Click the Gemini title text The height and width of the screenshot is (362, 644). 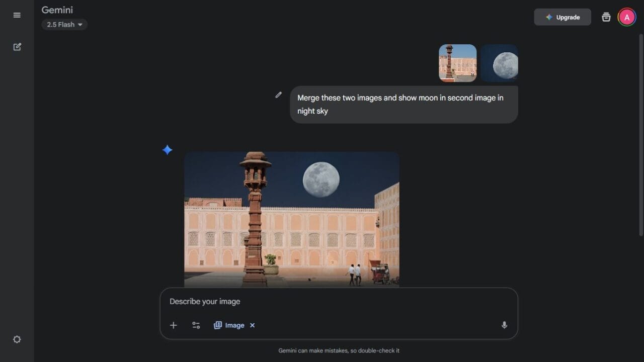point(57,10)
